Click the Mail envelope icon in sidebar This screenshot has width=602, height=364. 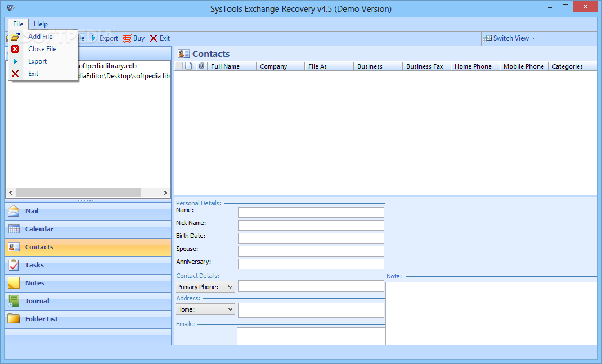[x=14, y=211]
